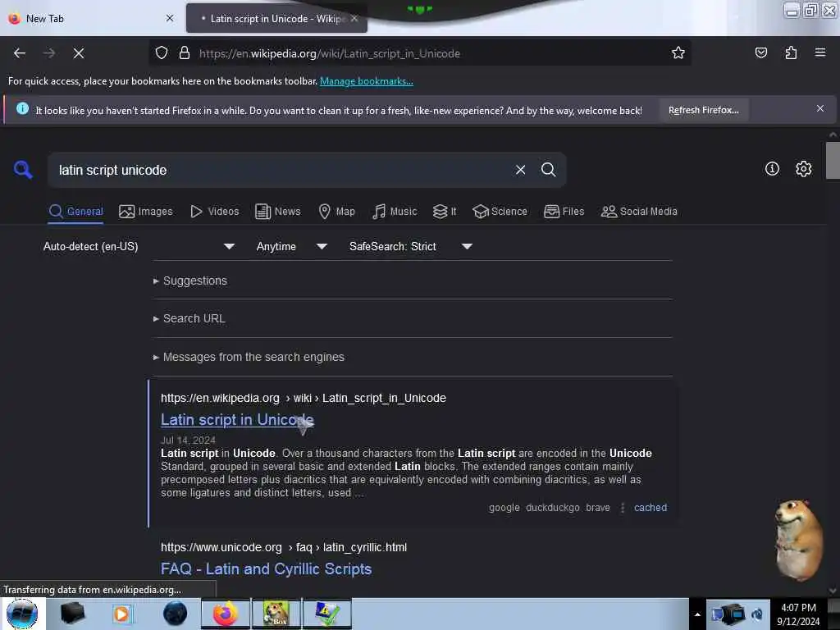Open the language Auto-detect dropdown
The width and height of the screenshot is (840, 630).
139,246
